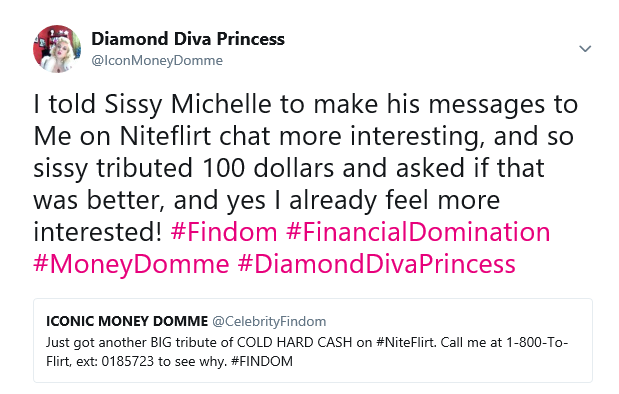
Task: Click the @CelebrityFindom handle
Action: pos(269,322)
